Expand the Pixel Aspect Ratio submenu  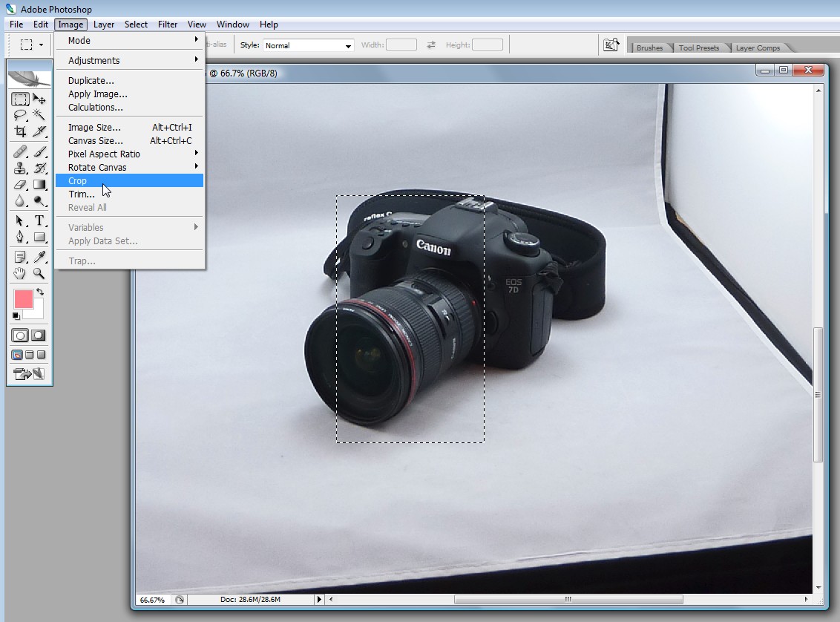coord(129,154)
